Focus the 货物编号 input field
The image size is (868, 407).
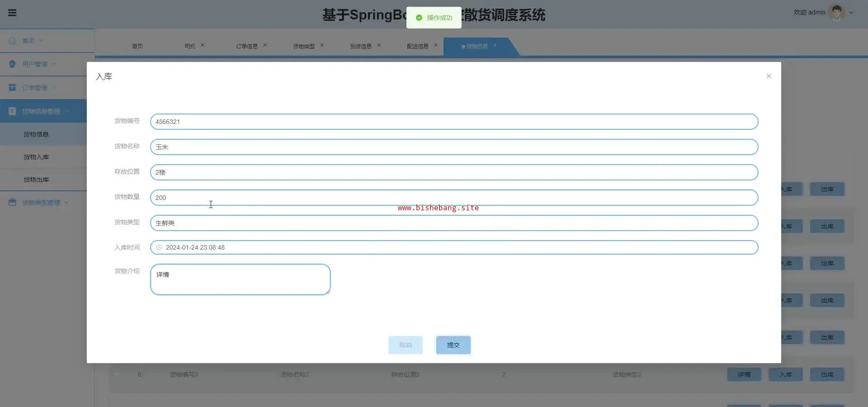tap(454, 122)
